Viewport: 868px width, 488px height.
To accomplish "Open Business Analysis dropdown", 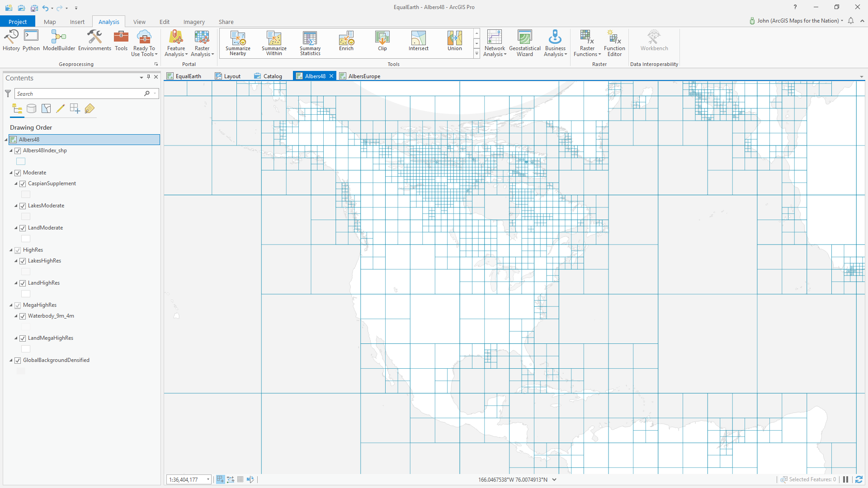I will coord(555,43).
